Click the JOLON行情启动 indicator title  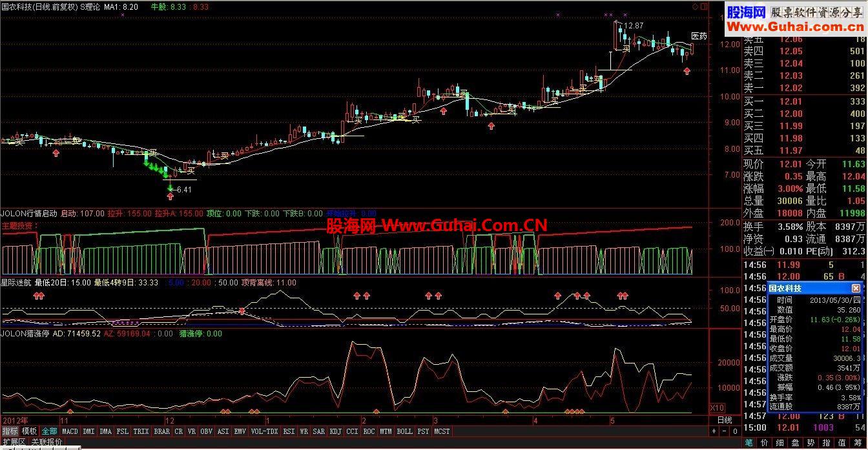click(29, 212)
